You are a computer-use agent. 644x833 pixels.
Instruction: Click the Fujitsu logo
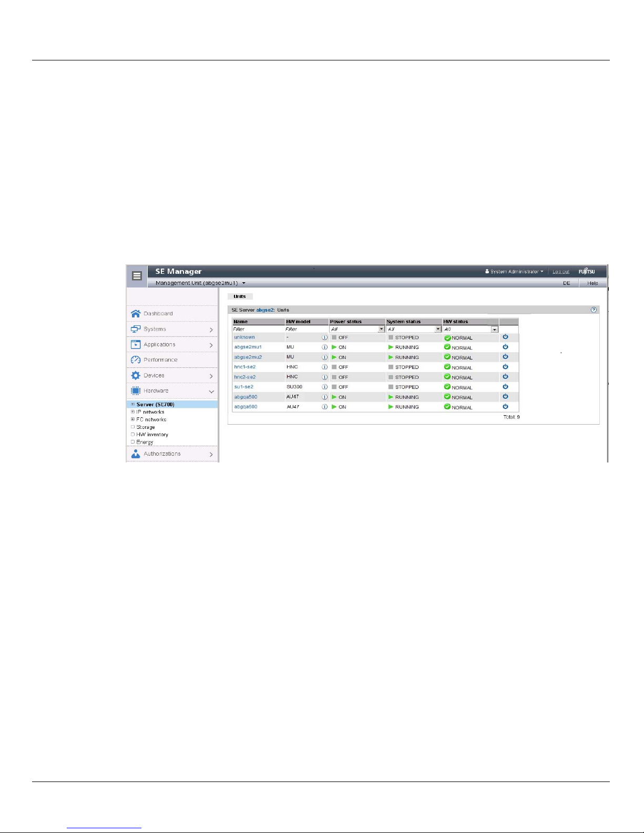click(x=587, y=272)
